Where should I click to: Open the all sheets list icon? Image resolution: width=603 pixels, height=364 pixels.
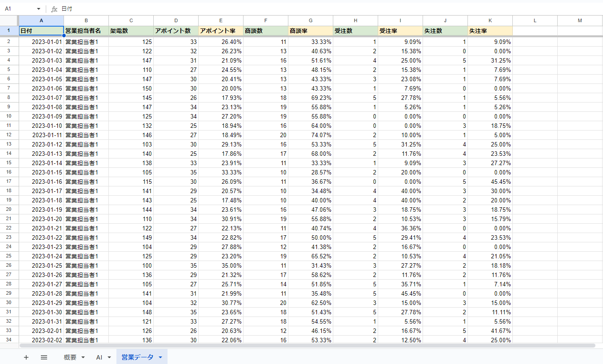click(44, 357)
